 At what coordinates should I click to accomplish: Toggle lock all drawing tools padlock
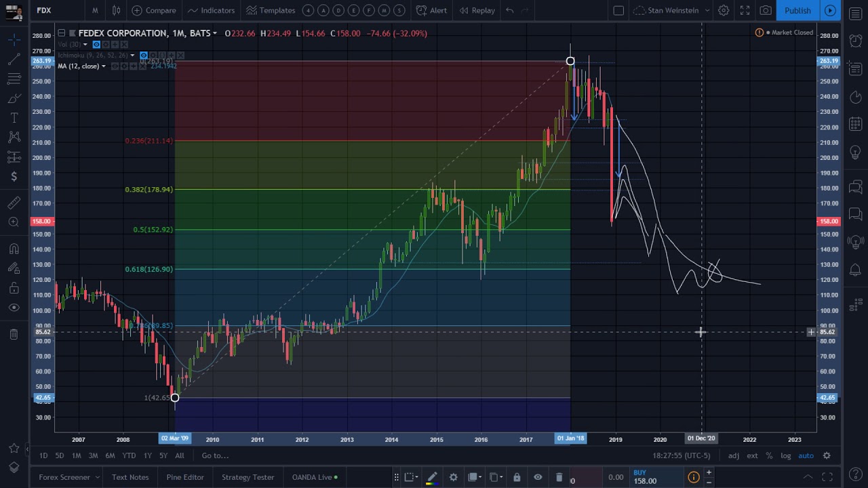pyautogui.click(x=14, y=288)
